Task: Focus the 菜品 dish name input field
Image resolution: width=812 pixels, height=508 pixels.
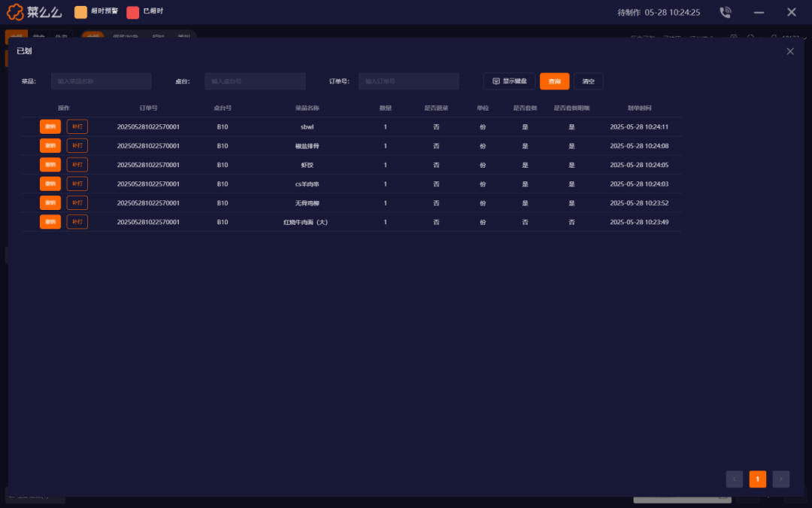Action: 101,81
